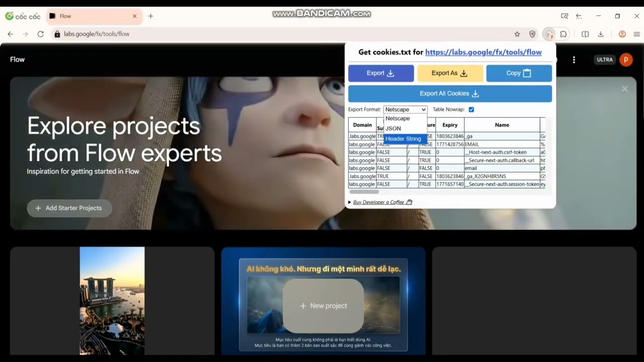Screen dimensions: 644x362
Task: Open the browser profile account icon
Action: coord(622,34)
